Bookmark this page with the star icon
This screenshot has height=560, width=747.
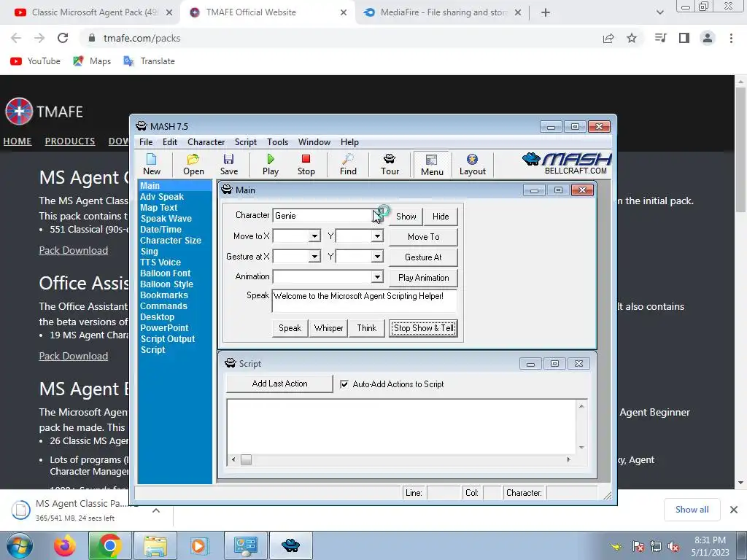[632, 38]
